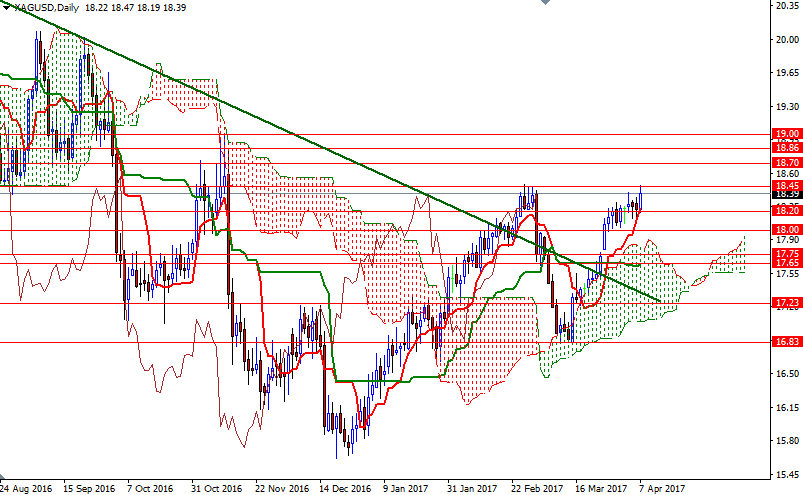Click the 15.80 value on price scale
Screen dimensions: 803x495
788,441
